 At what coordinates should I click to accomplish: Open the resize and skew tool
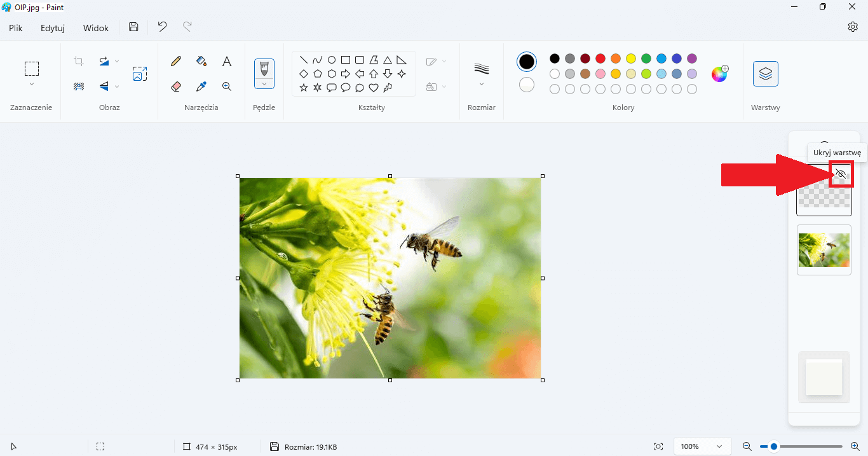pyautogui.click(x=140, y=74)
